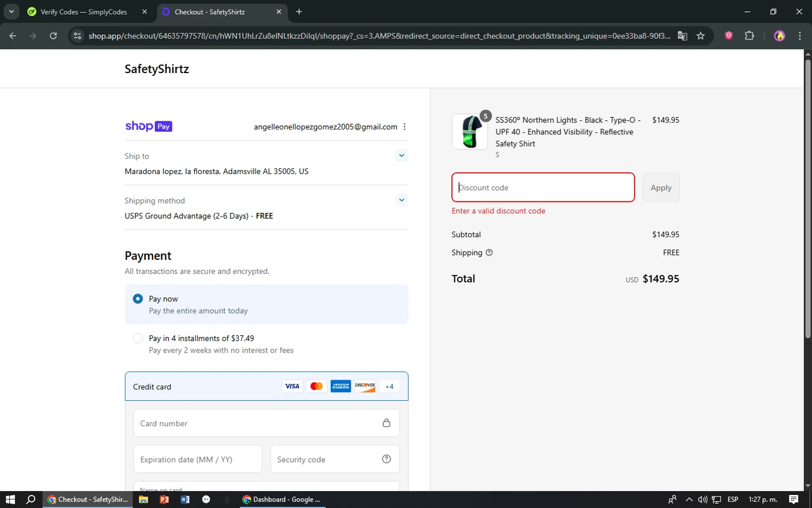
Task: Expand the Shipping method section
Action: pyautogui.click(x=401, y=200)
